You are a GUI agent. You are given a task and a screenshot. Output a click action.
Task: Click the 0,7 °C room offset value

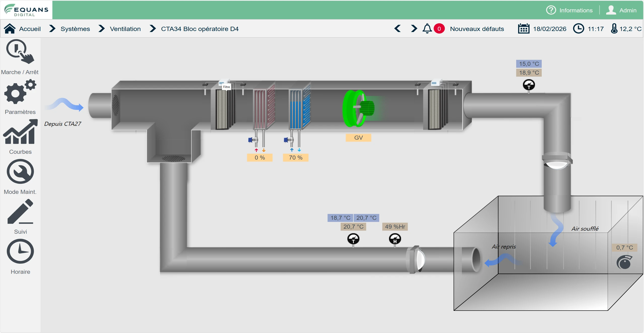pos(624,248)
